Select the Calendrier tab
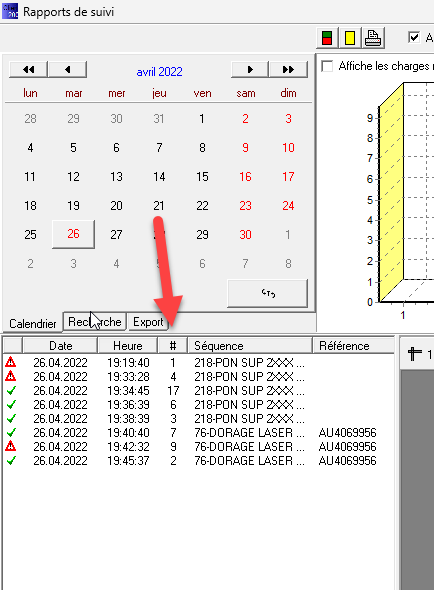 click(33, 323)
